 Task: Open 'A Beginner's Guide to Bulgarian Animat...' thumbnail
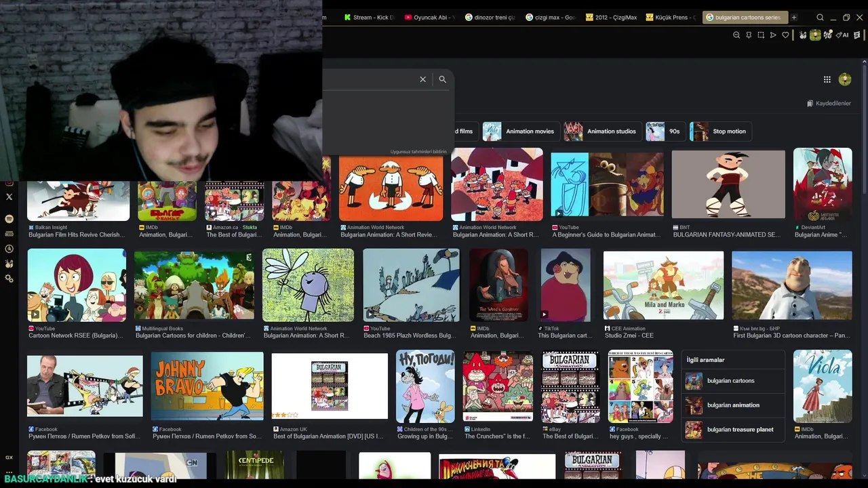click(x=607, y=184)
